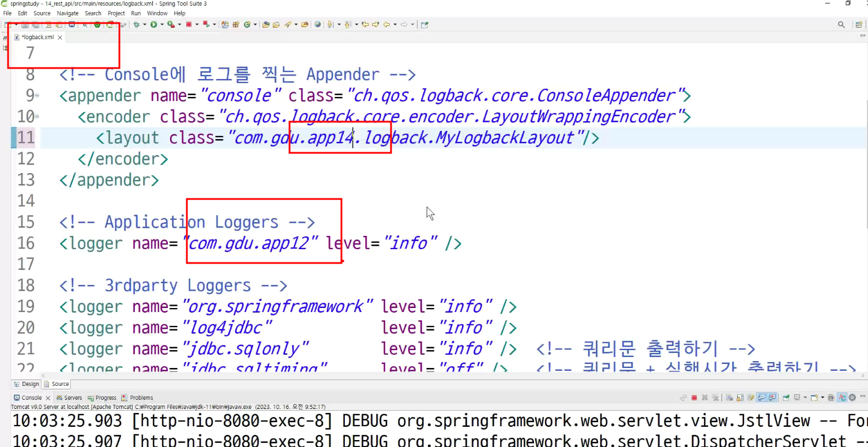Minimize the Console view panel

click(x=863, y=396)
